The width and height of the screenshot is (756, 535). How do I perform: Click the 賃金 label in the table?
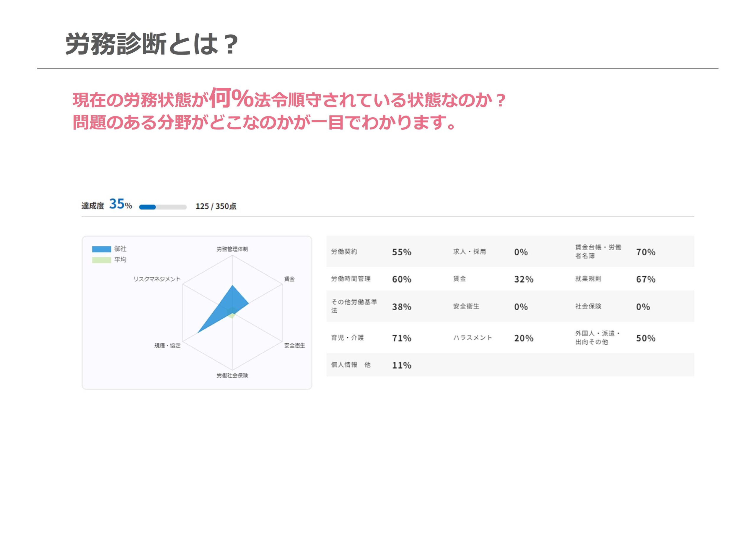[459, 279]
